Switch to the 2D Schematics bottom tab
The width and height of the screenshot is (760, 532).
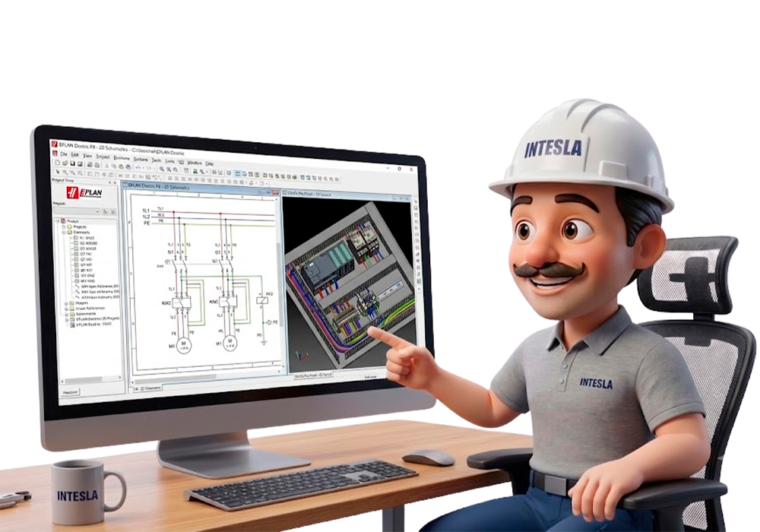pos(147,388)
